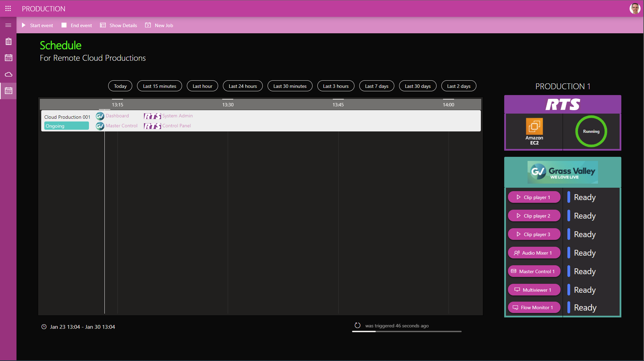Select the Last 30 minutes filter
Image resolution: width=644 pixels, height=361 pixels.
click(x=290, y=86)
